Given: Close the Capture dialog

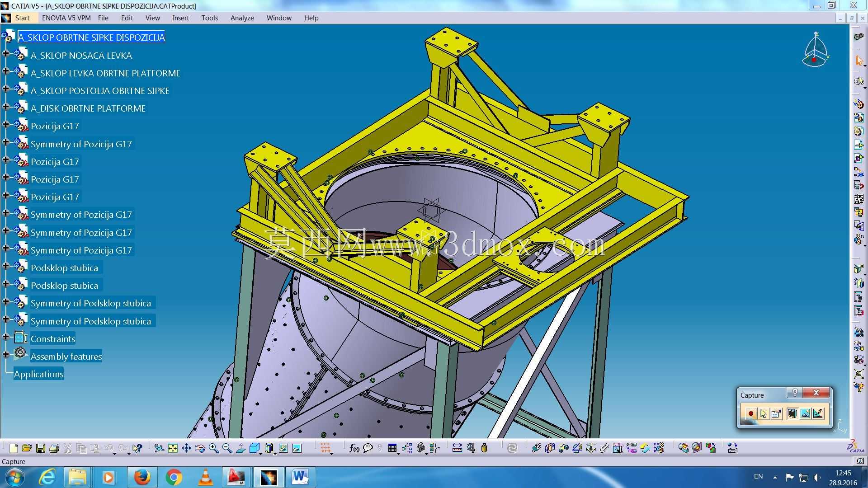Looking at the screenshot, I should coord(816,393).
